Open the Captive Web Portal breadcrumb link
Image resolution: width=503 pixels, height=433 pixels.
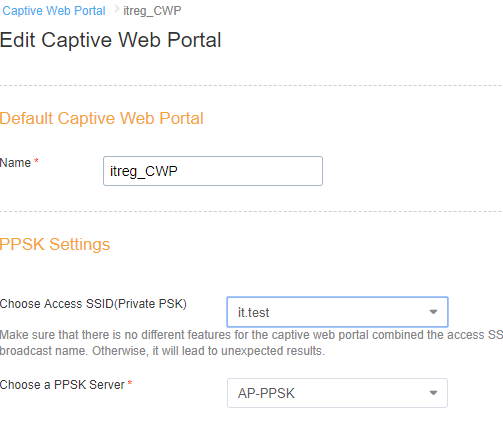click(54, 11)
